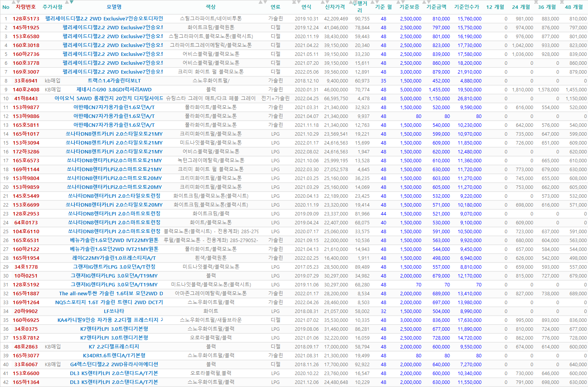Click the 36 개월 column header

(547, 7)
